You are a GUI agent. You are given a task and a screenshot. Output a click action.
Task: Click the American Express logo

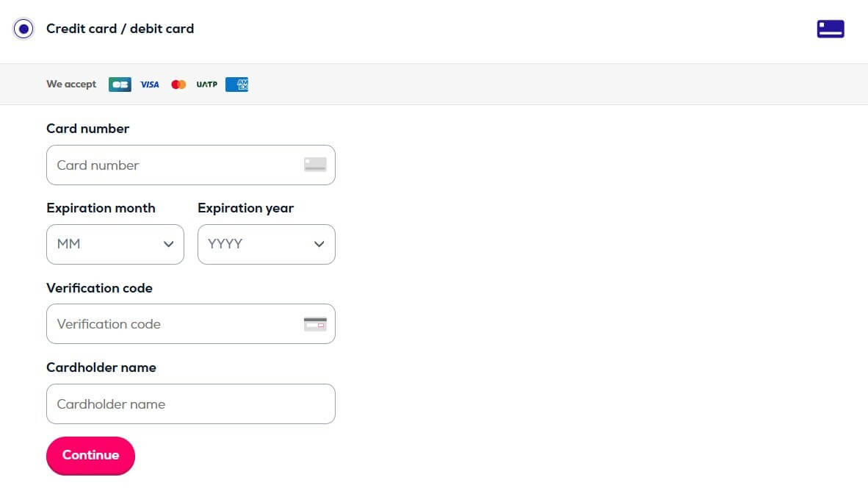237,85
